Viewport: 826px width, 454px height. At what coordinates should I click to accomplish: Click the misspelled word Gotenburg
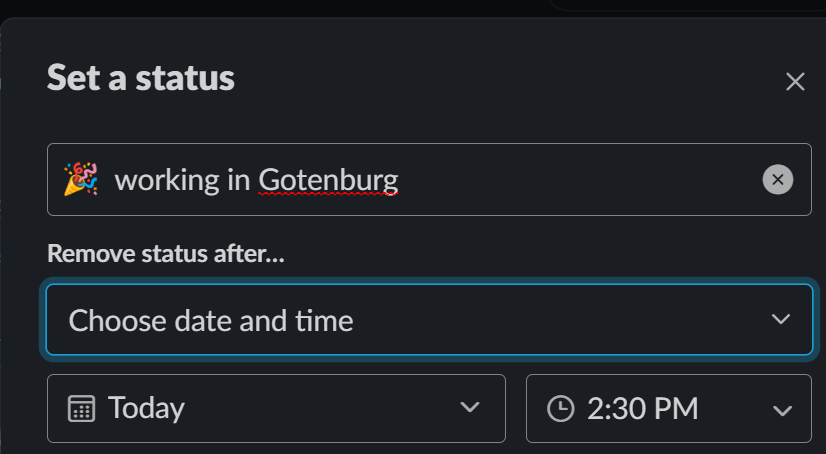click(328, 180)
